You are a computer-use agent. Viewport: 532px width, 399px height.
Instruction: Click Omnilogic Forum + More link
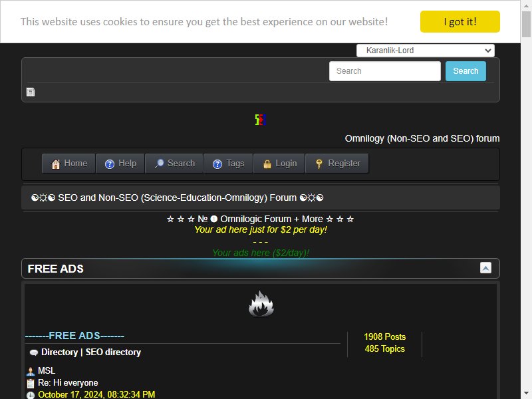[x=260, y=219]
